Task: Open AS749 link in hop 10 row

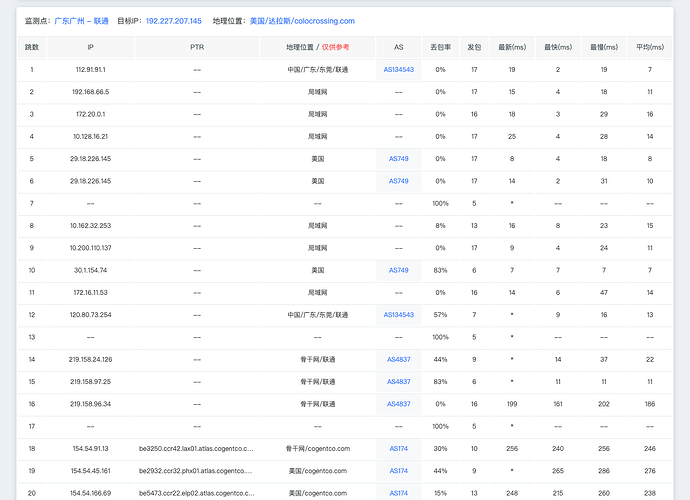Action: click(x=399, y=270)
